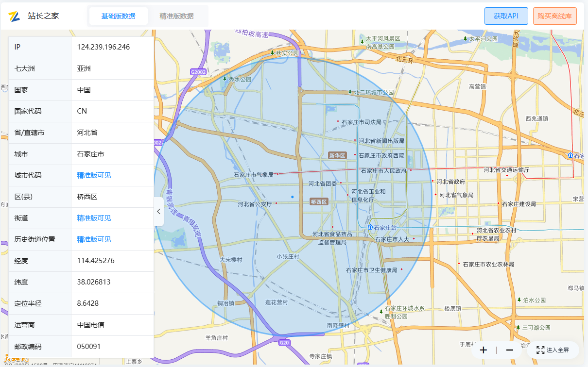588x367 pixels.
Task: Click the 铜冶镇 label on map
Action: pyautogui.click(x=226, y=303)
